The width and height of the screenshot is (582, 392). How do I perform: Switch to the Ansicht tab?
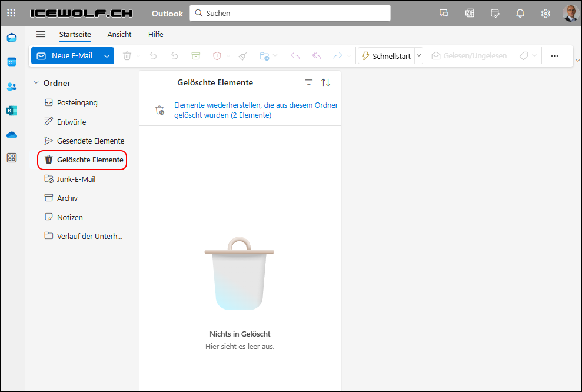(119, 35)
